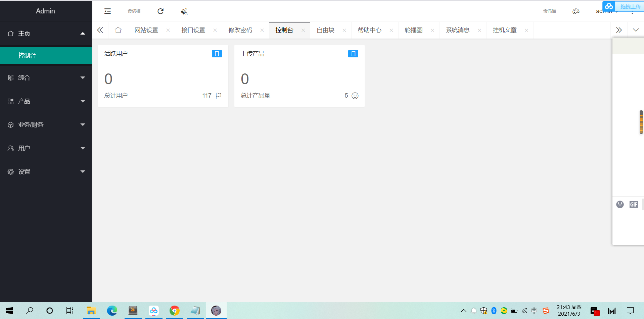Expand the 设置 sidebar menu
This screenshot has width=644, height=319.
click(46, 171)
